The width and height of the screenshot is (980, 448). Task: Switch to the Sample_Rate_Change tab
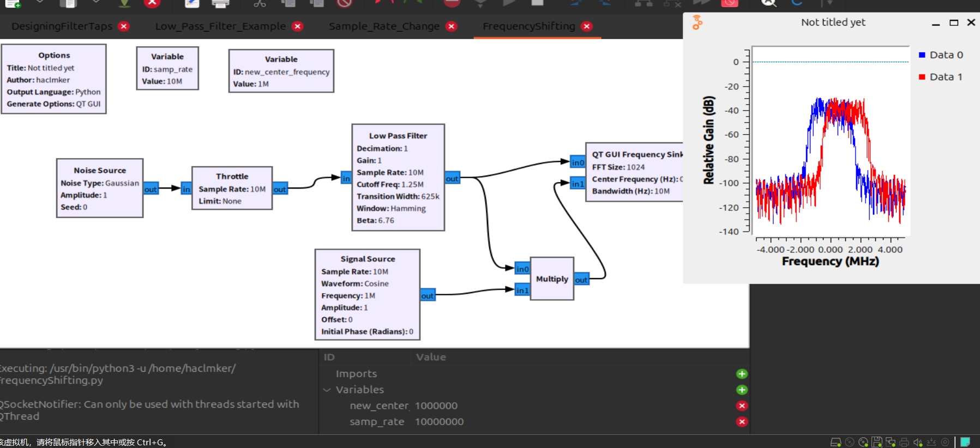[x=384, y=26]
